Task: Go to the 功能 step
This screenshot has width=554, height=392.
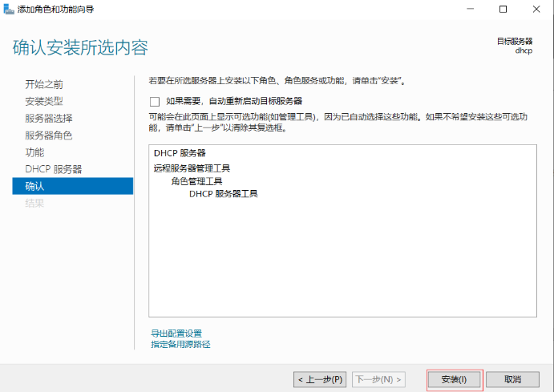Action: [x=34, y=152]
